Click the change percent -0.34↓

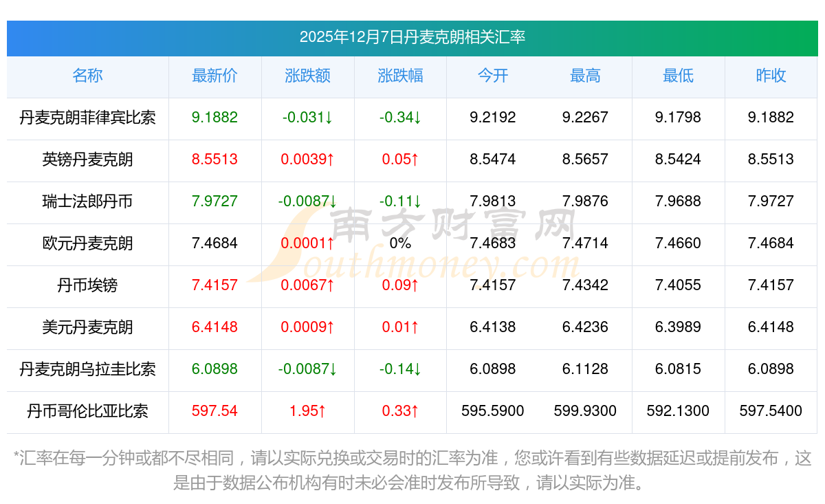(x=400, y=118)
